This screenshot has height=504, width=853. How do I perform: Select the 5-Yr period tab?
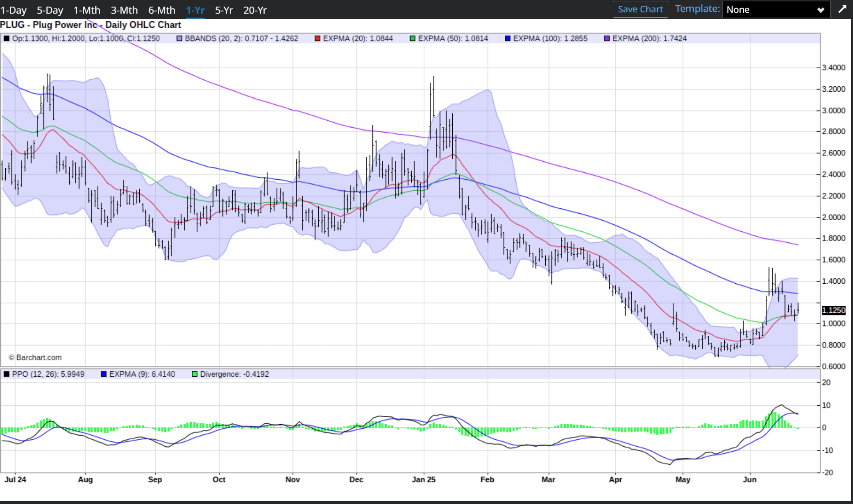223,10
